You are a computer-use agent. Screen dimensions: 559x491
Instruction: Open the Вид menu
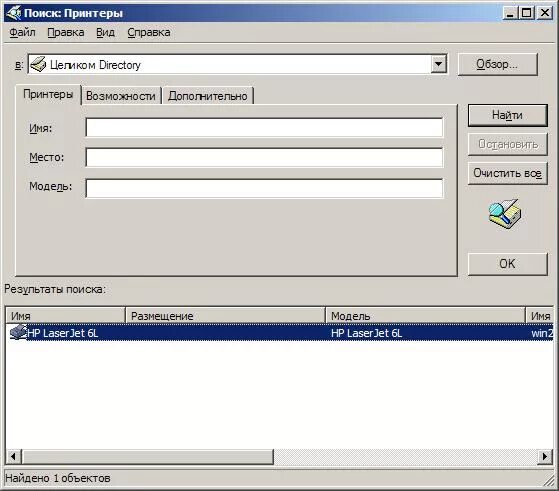pos(105,32)
